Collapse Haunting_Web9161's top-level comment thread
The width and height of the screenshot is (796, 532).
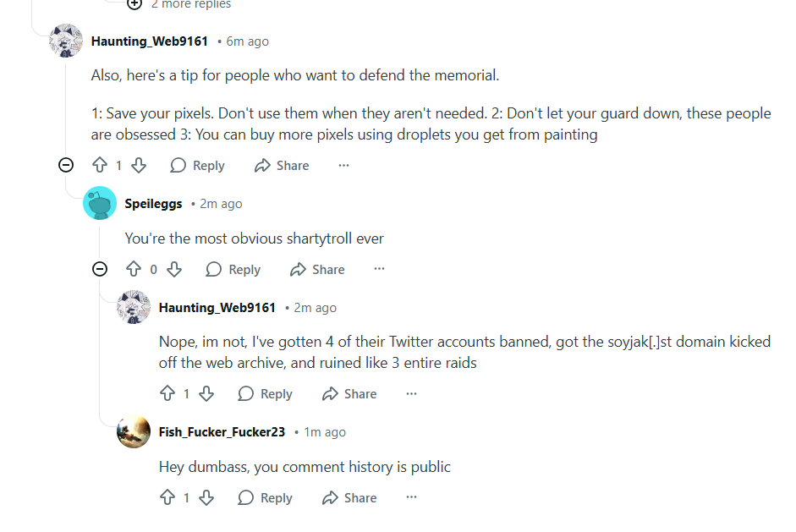(66, 166)
